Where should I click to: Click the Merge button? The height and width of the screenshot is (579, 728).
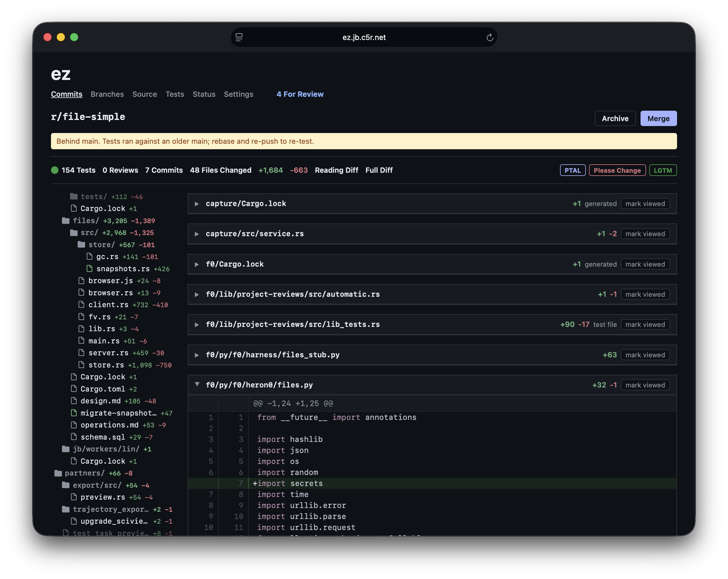(x=658, y=118)
